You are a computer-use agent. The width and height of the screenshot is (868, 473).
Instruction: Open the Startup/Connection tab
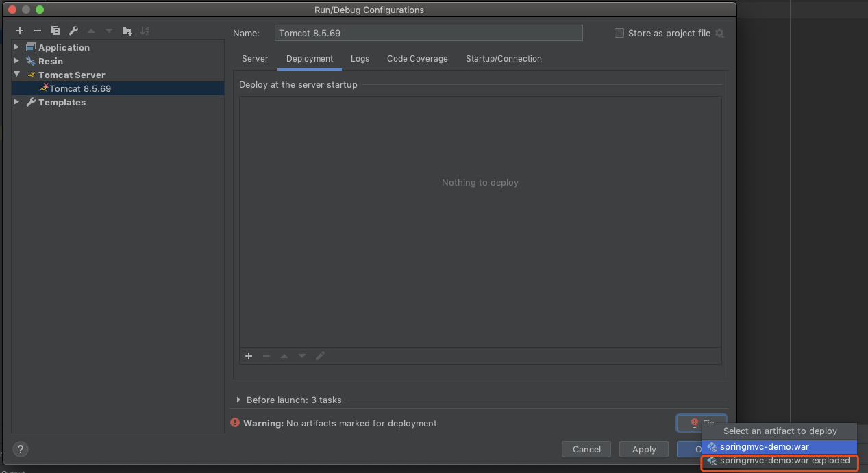(504, 59)
